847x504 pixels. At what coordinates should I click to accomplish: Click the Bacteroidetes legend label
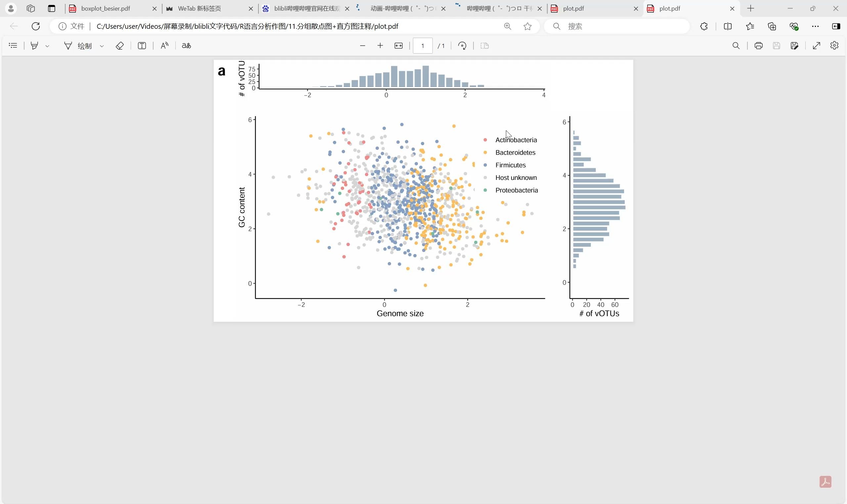click(x=515, y=152)
